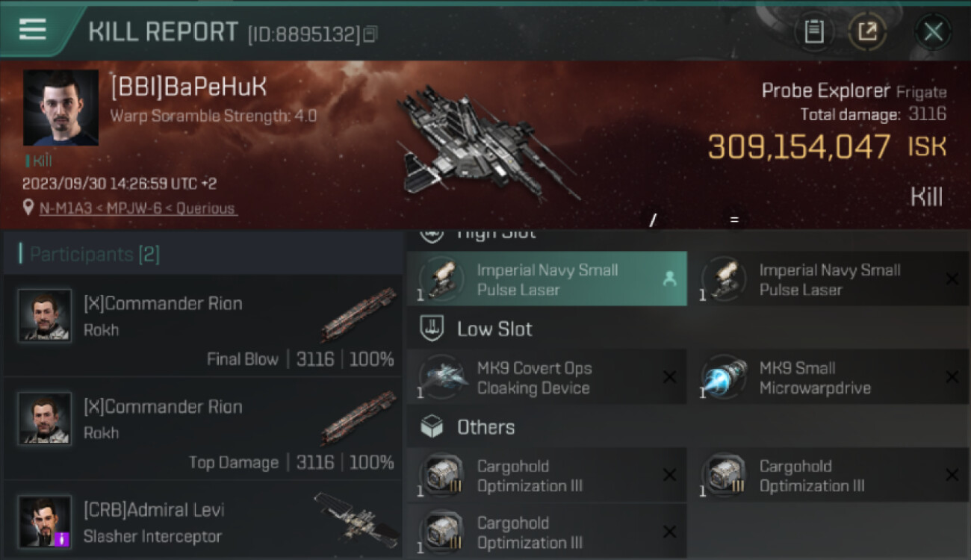Click the Slasher Interceptor ship icon

point(356,517)
